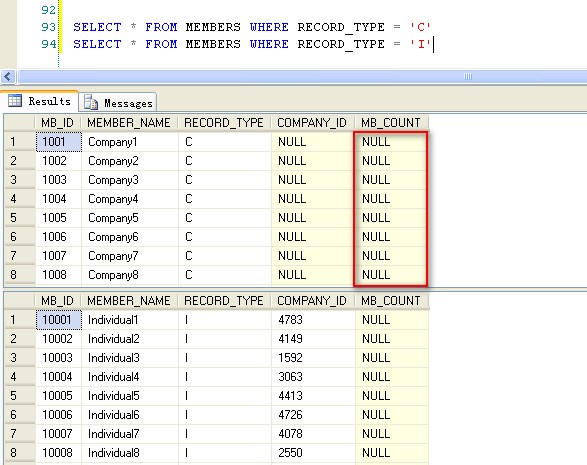587x465 pixels.
Task: Click the Company1 cell
Action: (x=130, y=142)
